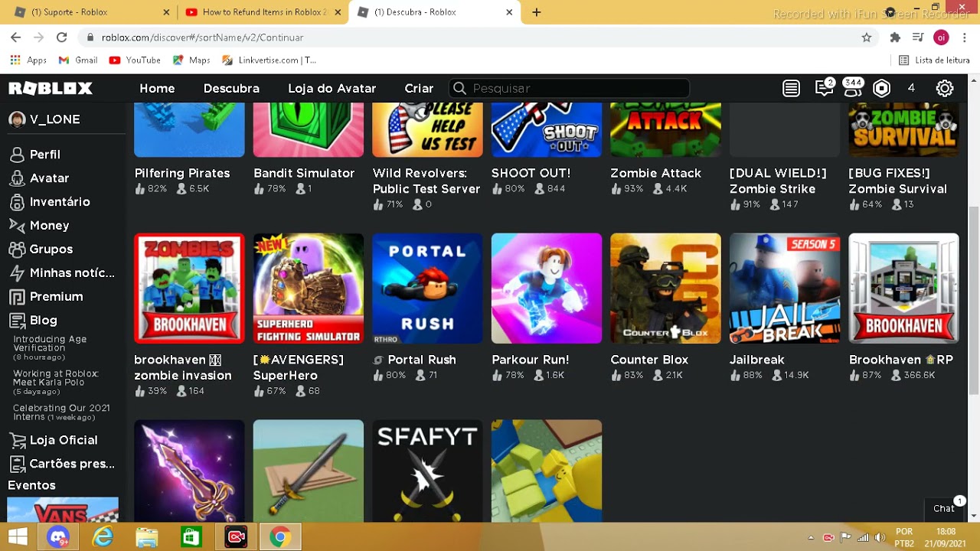The width and height of the screenshot is (980, 551).
Task: Click the V_LONE user avatar
Action: pos(17,119)
